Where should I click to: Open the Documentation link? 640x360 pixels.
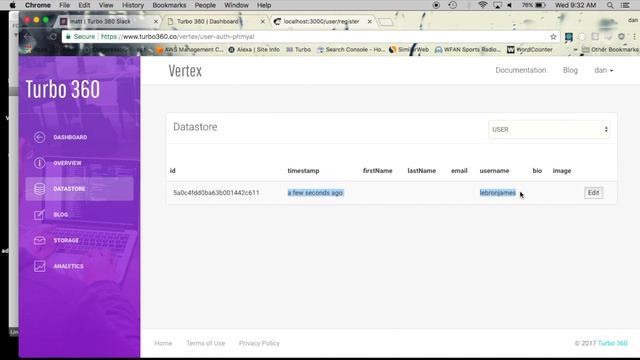(520, 70)
